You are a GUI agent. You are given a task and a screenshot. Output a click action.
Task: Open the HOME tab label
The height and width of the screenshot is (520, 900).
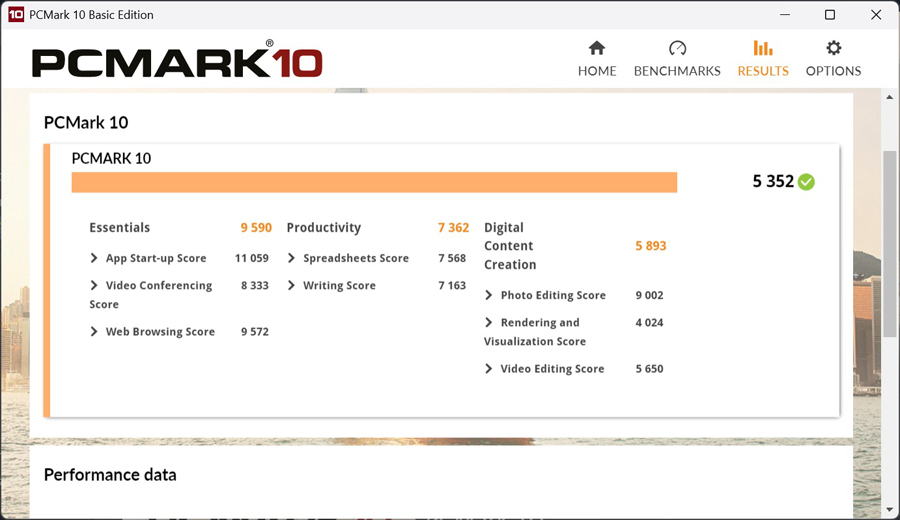[x=597, y=71]
